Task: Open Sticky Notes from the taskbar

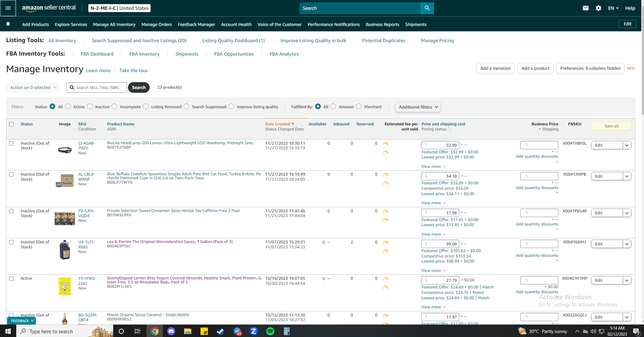Action: 204,331
